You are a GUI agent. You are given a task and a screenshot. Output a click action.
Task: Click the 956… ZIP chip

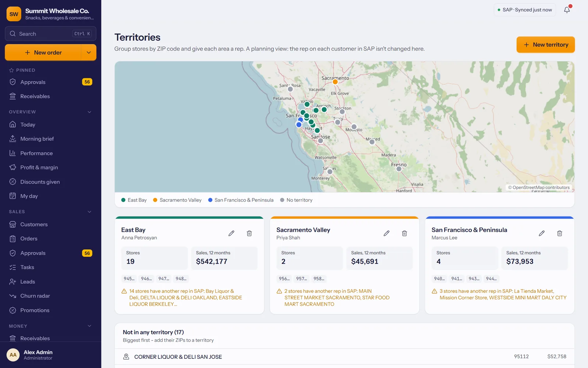284,279
